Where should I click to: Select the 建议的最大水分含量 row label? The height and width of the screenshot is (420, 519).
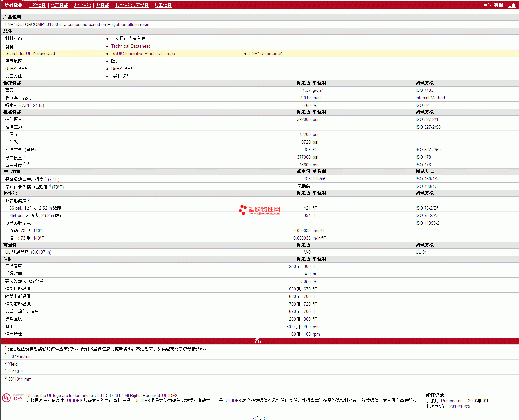click(24, 281)
